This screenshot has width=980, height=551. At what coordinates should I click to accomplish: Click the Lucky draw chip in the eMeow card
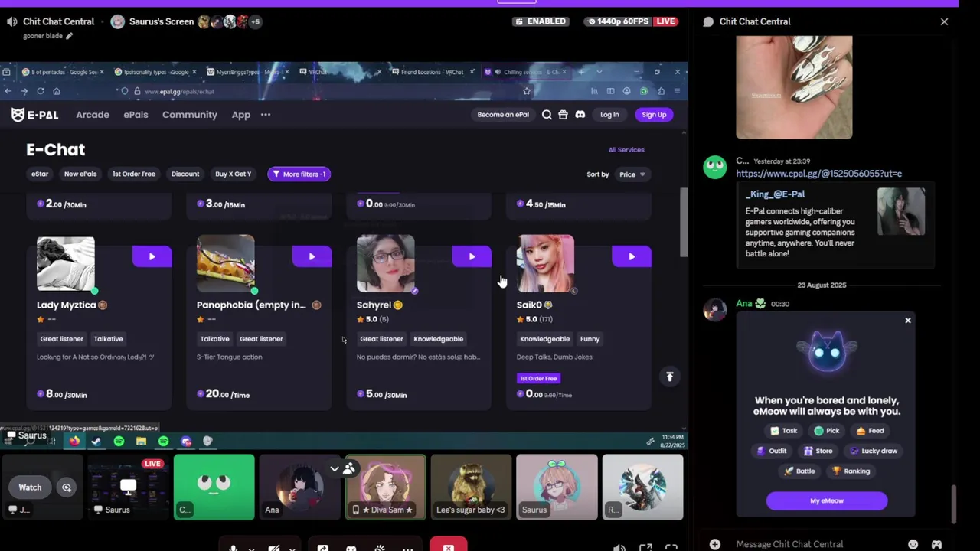click(x=874, y=451)
